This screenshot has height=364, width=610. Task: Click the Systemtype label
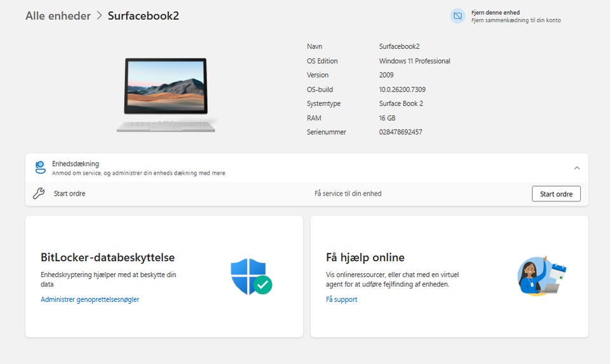(x=323, y=104)
